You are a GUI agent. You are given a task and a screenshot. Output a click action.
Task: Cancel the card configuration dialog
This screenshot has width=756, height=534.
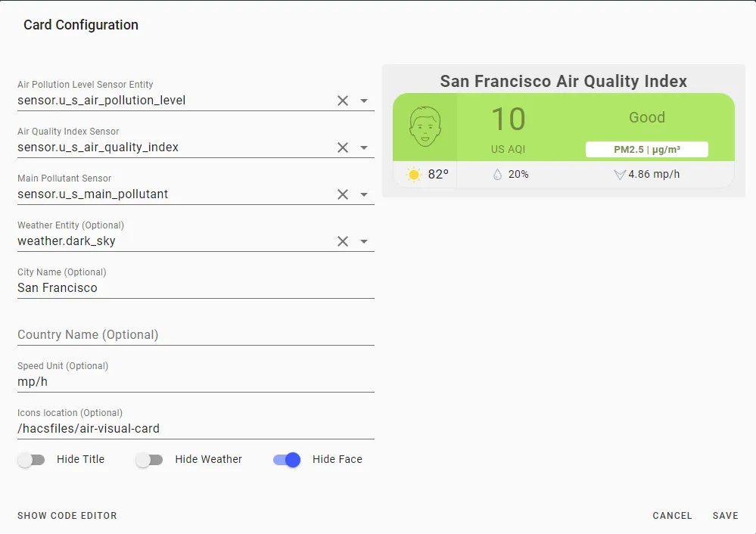point(672,516)
